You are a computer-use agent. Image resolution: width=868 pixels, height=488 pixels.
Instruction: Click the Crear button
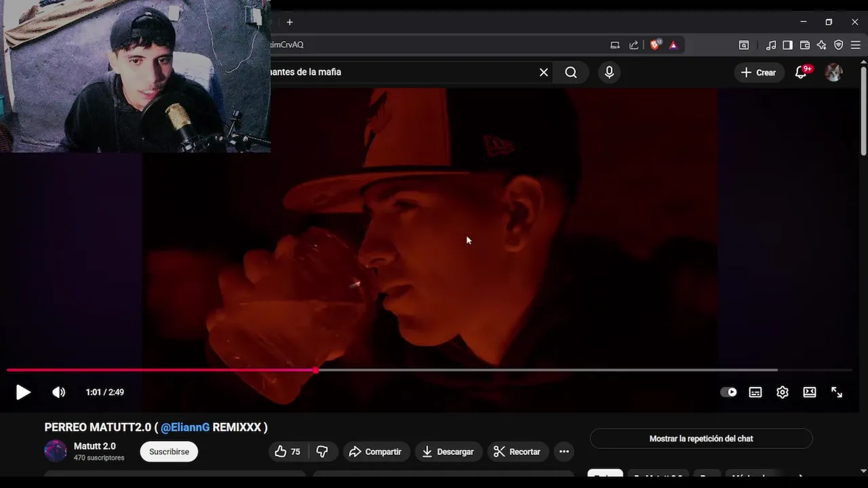coord(759,73)
